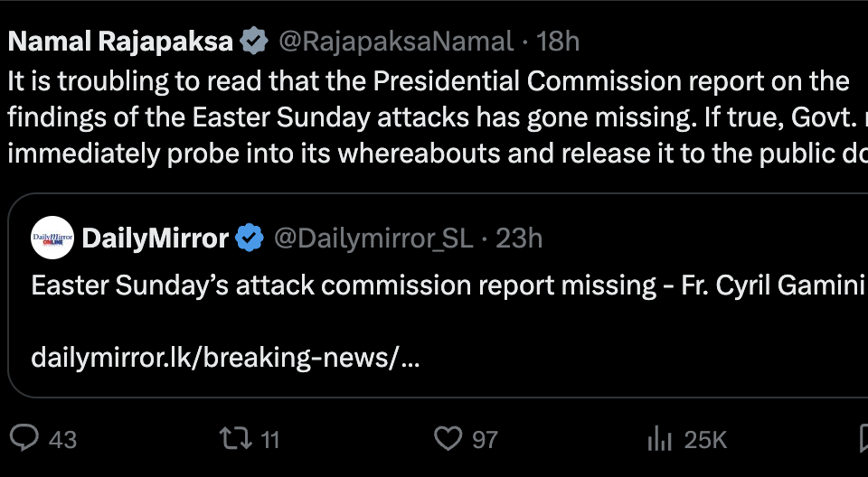The height and width of the screenshot is (477, 868).
Task: Click the 11 reposts count
Action: point(269,440)
